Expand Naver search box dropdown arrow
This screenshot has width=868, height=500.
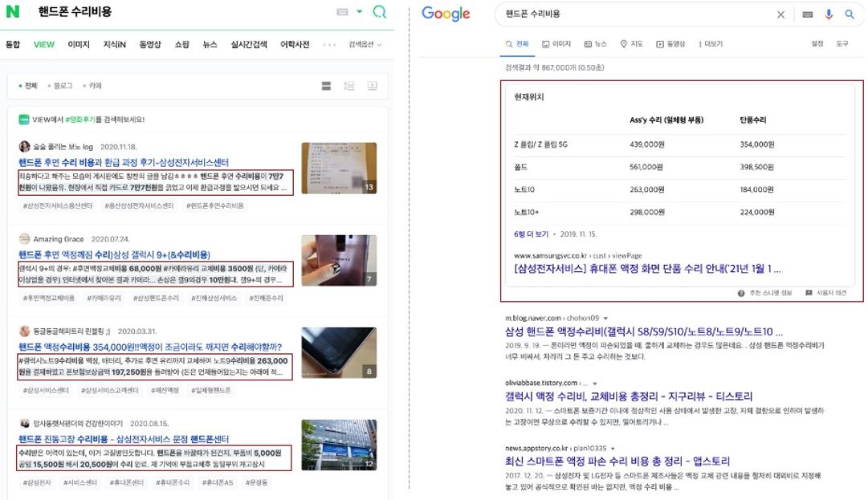pyautogui.click(x=359, y=11)
